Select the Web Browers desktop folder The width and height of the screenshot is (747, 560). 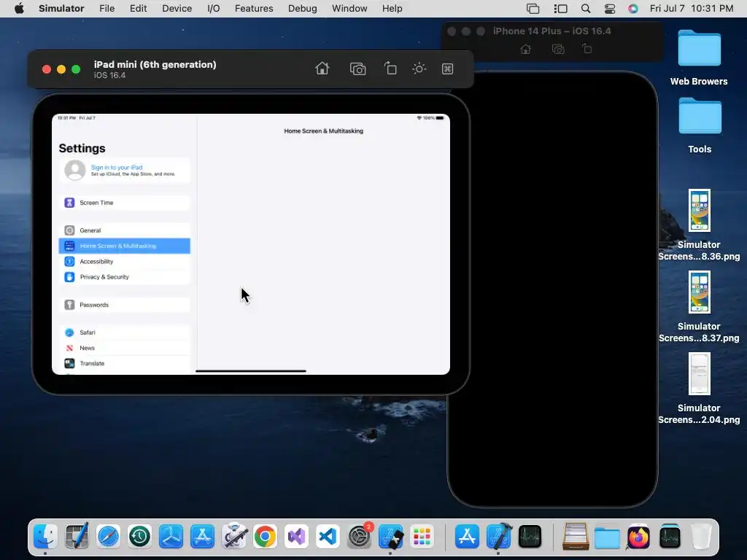pyautogui.click(x=699, y=58)
